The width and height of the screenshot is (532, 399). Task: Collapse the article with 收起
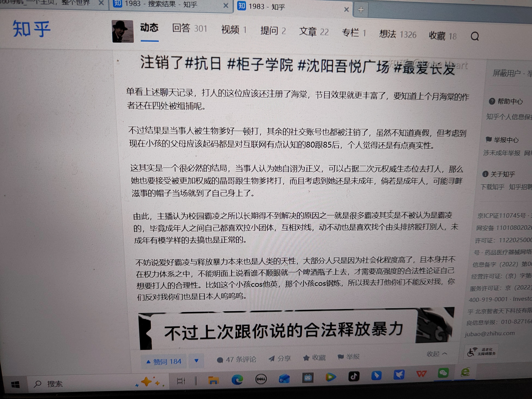436,353
